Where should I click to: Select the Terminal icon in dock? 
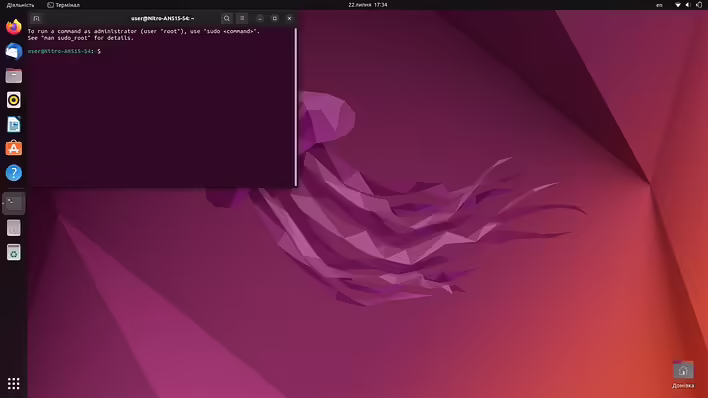[14, 203]
